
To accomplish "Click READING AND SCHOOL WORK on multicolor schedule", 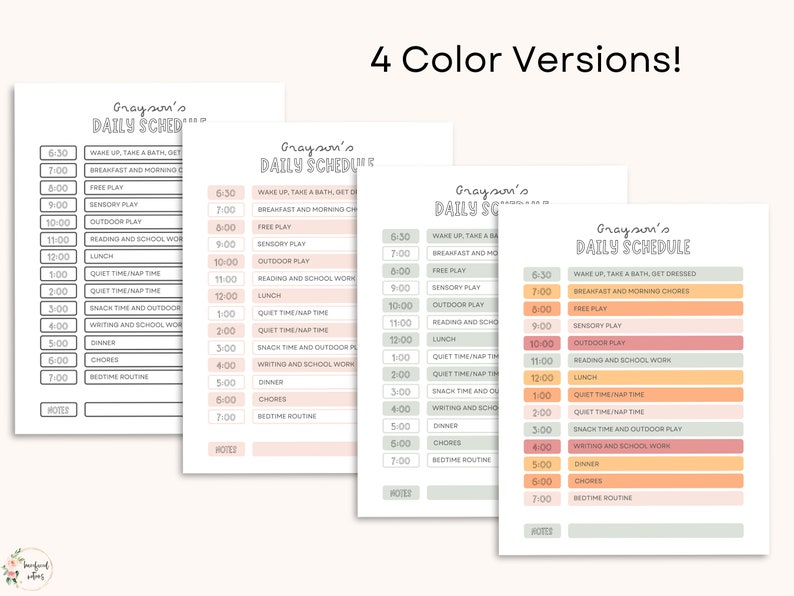I will (x=655, y=360).
